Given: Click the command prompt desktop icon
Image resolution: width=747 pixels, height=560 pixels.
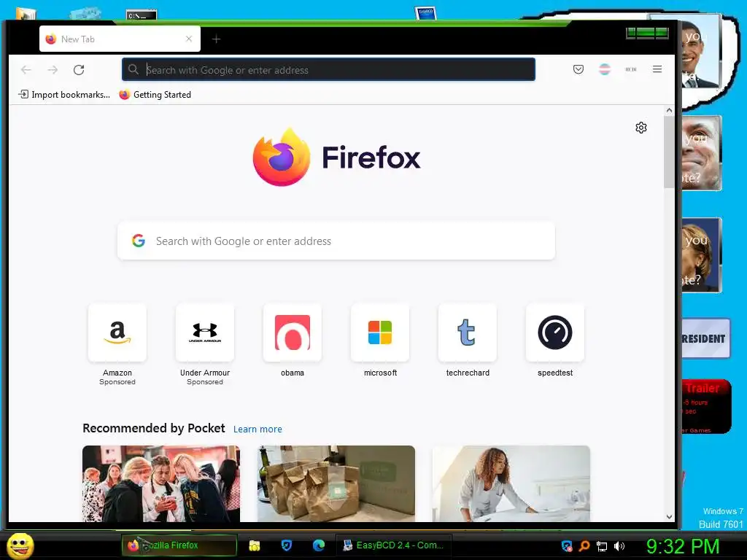Looking at the screenshot, I should (141, 15).
